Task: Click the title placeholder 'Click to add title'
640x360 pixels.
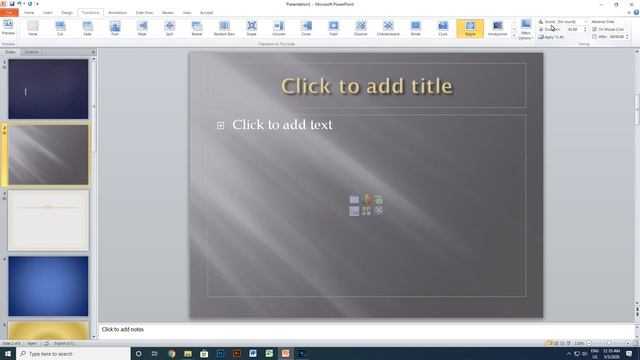Action: point(367,86)
